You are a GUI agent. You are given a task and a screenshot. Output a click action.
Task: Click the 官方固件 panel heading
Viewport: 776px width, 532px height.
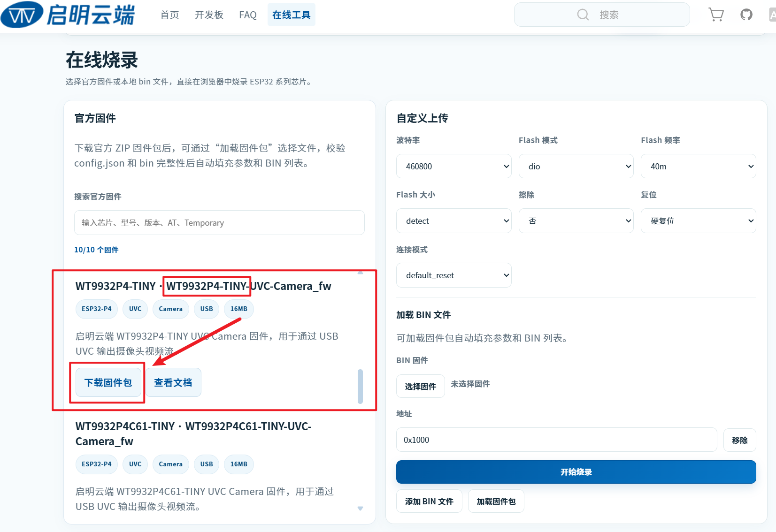(95, 118)
